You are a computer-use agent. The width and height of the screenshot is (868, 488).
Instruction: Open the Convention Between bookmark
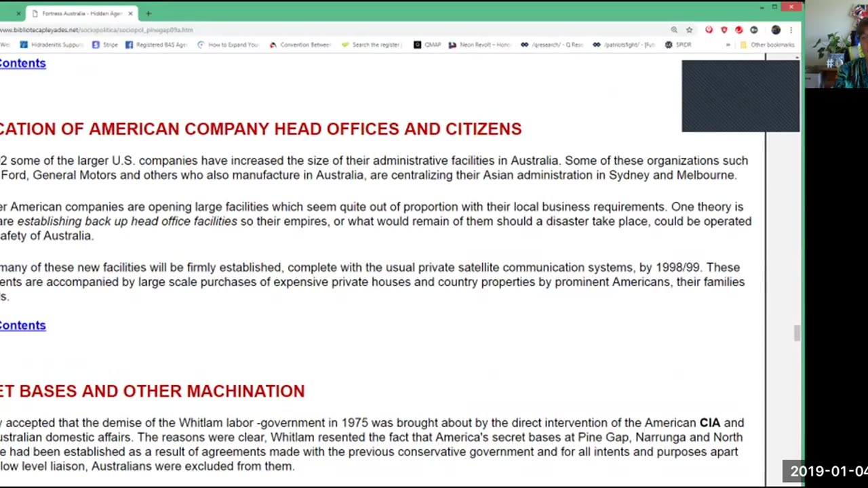pyautogui.click(x=300, y=45)
